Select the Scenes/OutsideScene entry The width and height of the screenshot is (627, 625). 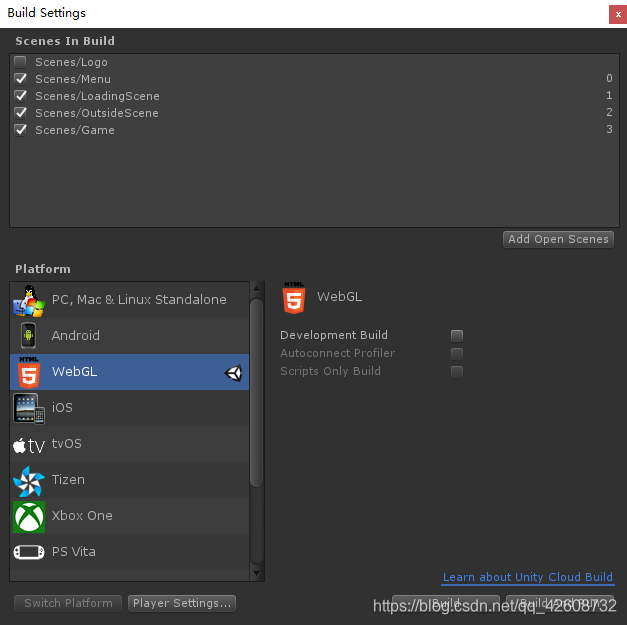(x=97, y=113)
